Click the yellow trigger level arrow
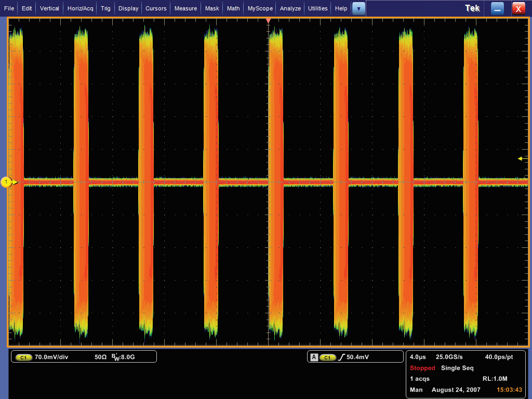The width and height of the screenshot is (532, 399). pyautogui.click(x=520, y=159)
